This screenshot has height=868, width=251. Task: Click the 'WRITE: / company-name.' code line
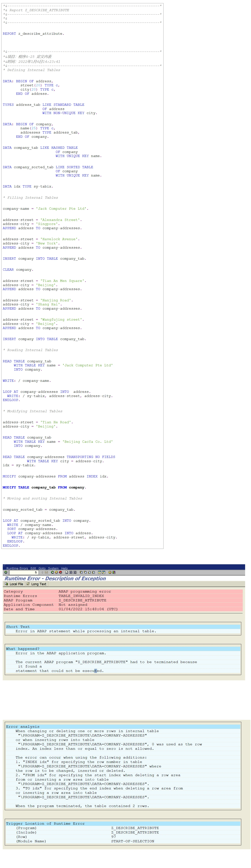[x=27, y=381]
